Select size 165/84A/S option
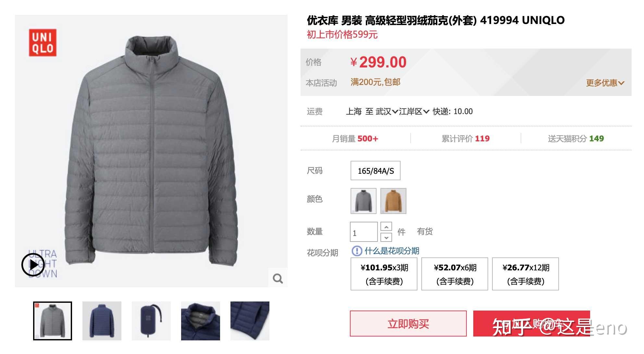 coord(376,171)
